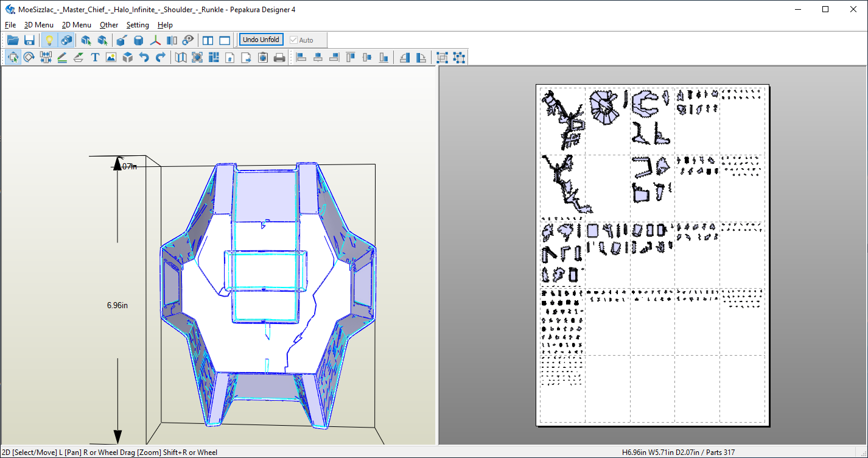Click the ungroup parts icon
Screen dimensions: 868x458
459,57
